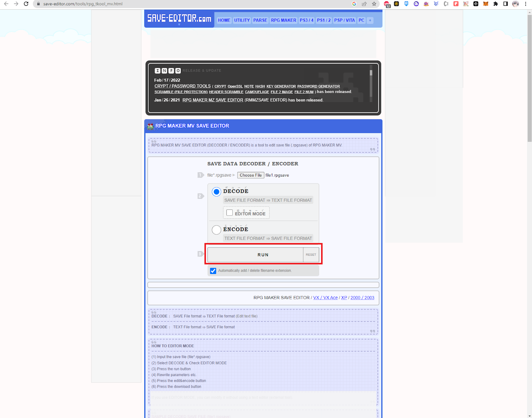Open the PC menu
The height and width of the screenshot is (418, 532).
click(x=361, y=20)
